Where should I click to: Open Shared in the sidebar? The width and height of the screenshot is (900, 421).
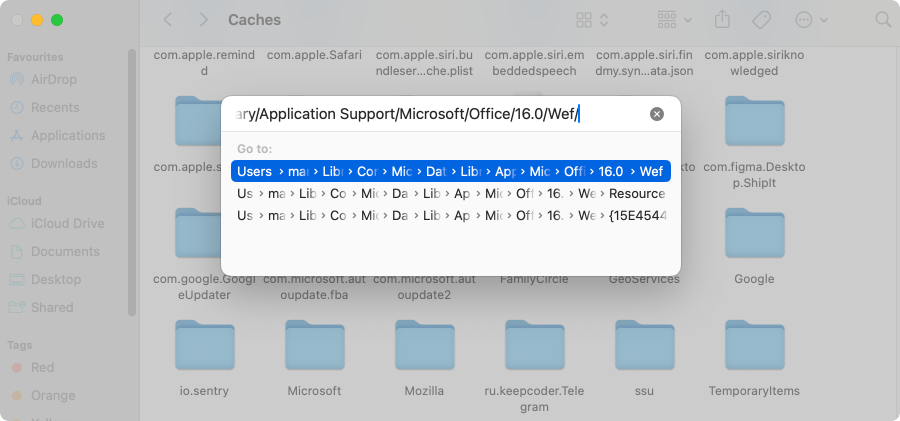pos(52,307)
